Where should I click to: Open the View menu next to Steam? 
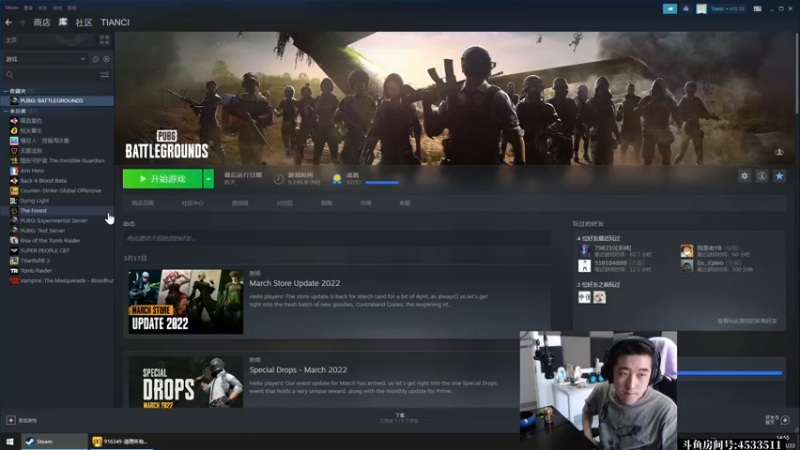pos(28,8)
